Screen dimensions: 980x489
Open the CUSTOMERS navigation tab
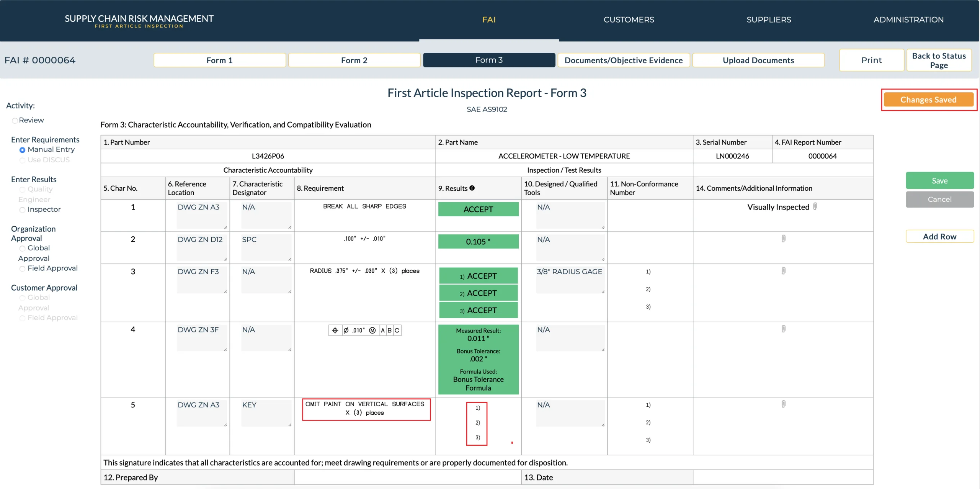[x=629, y=20]
